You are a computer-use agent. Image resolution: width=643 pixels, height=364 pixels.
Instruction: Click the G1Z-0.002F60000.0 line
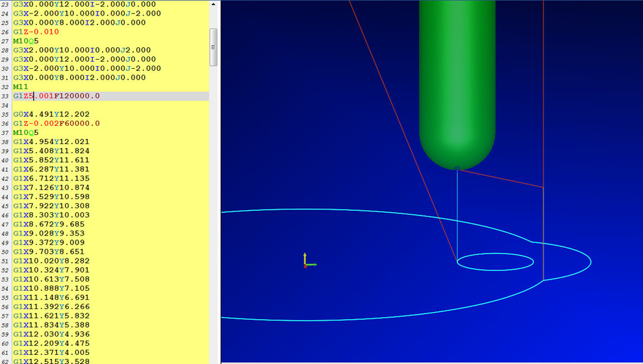coord(57,123)
